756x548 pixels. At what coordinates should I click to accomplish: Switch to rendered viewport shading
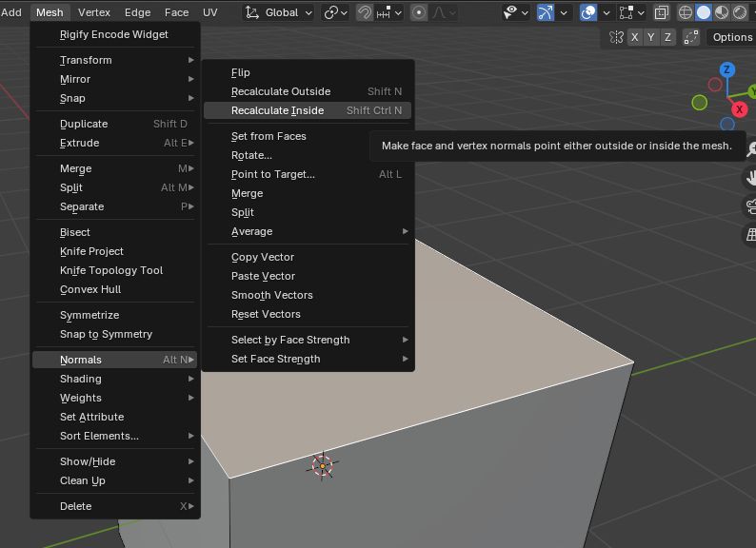click(x=740, y=12)
